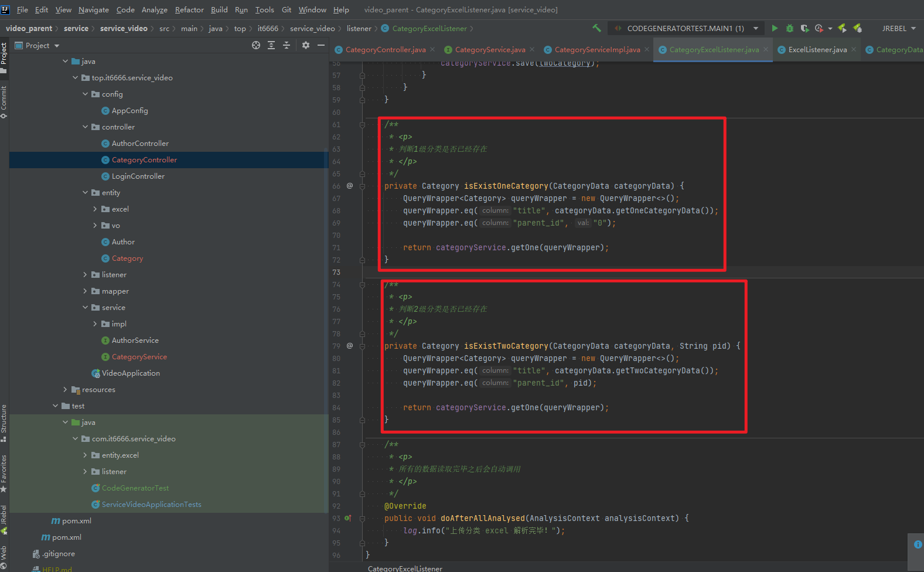The image size is (924, 572).
Task: Open the Navigate menu
Action: [x=94, y=9]
